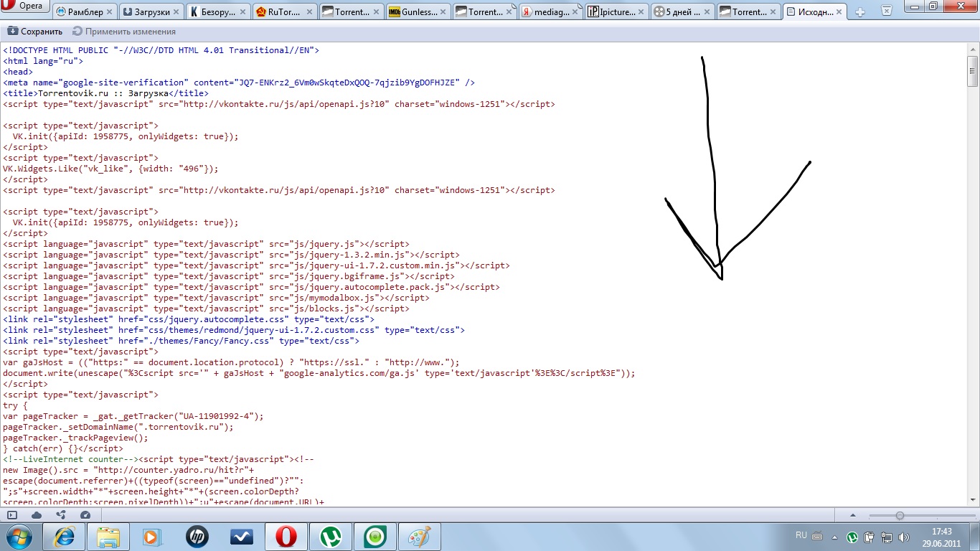Close the 5 дней tab

point(707,12)
